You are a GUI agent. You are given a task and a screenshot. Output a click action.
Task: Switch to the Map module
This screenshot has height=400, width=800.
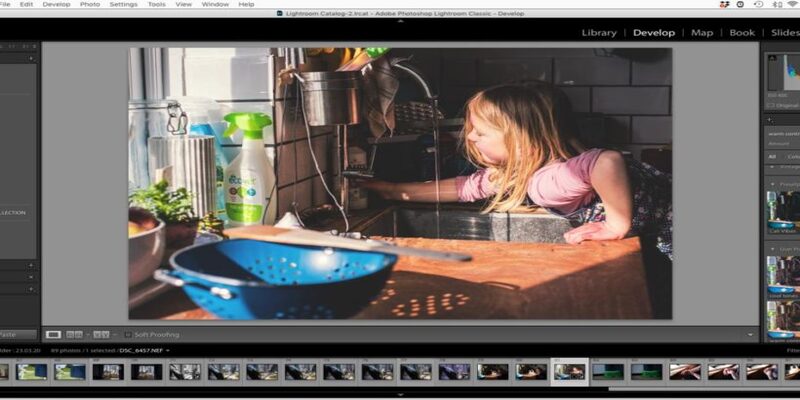[702, 33]
